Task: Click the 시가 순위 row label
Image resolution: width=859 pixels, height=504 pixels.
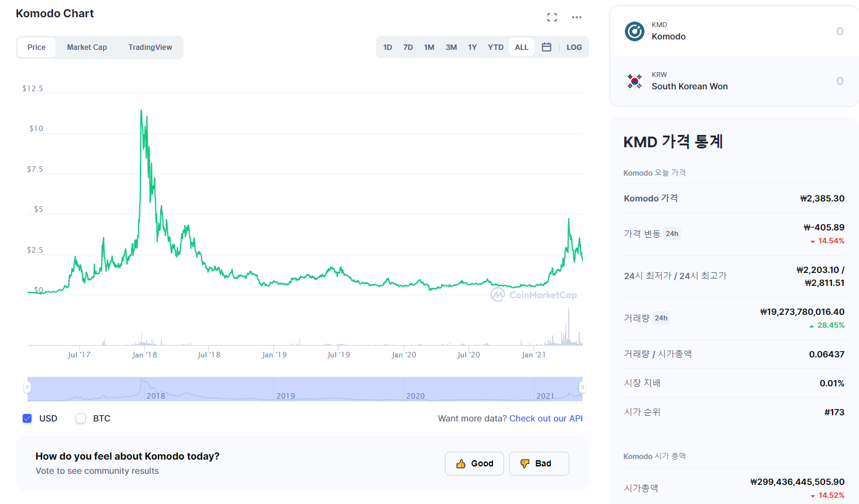Action: pyautogui.click(x=642, y=412)
